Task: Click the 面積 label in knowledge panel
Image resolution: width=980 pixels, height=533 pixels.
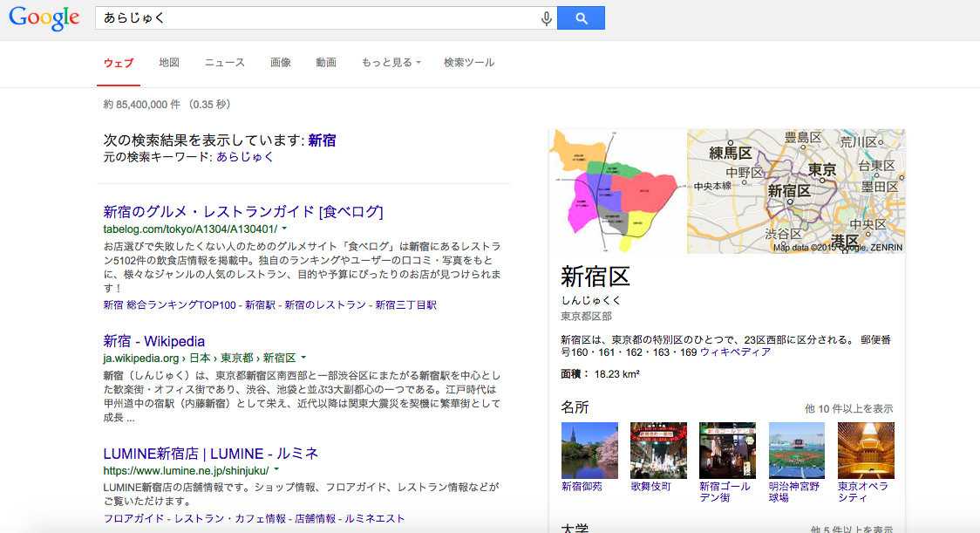Action: [575, 374]
